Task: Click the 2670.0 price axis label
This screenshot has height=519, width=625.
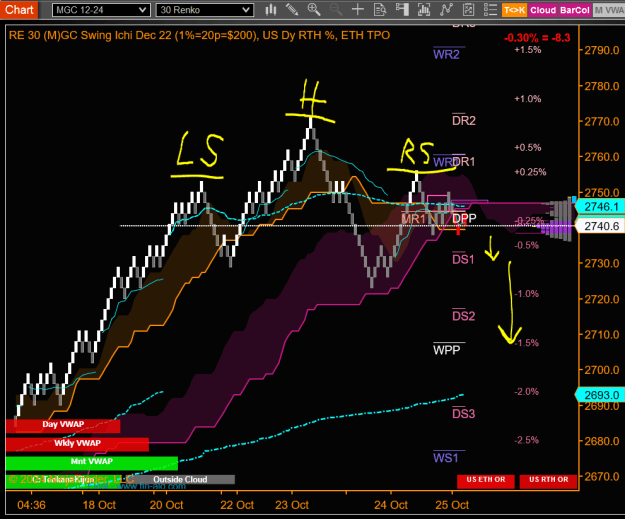Action: [602, 476]
